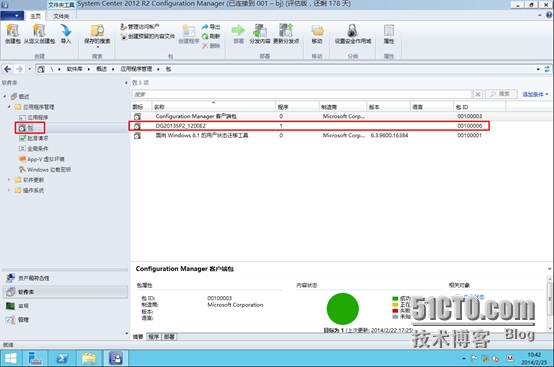Switch to the Folder (文件夹) ribbon tab
This screenshot has width=554, height=367.
[x=61, y=16]
